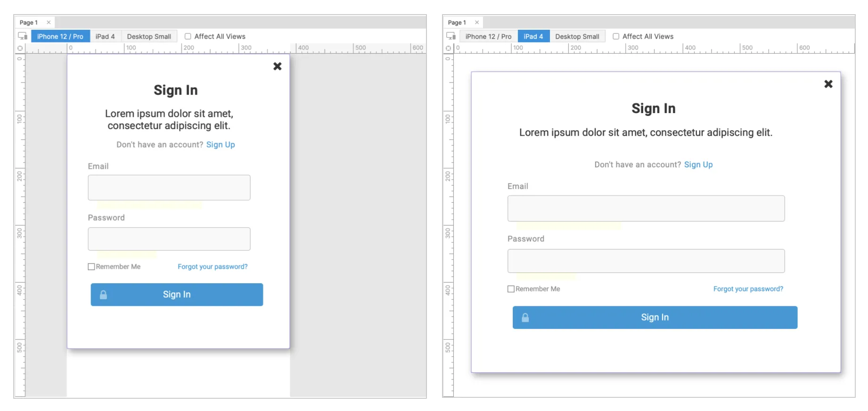Close the narrow iPhone-width Sign In dialog
The width and height of the screenshot is (868, 411).
tap(278, 66)
